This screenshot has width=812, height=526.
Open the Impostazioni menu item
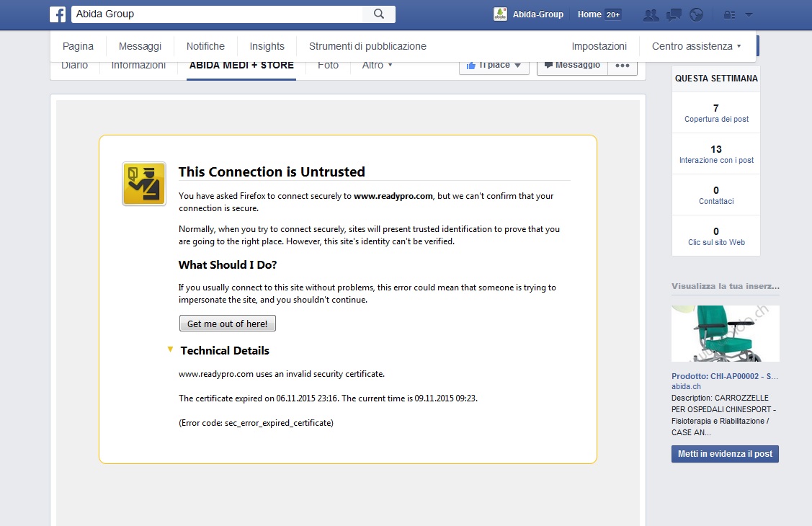[x=599, y=46]
